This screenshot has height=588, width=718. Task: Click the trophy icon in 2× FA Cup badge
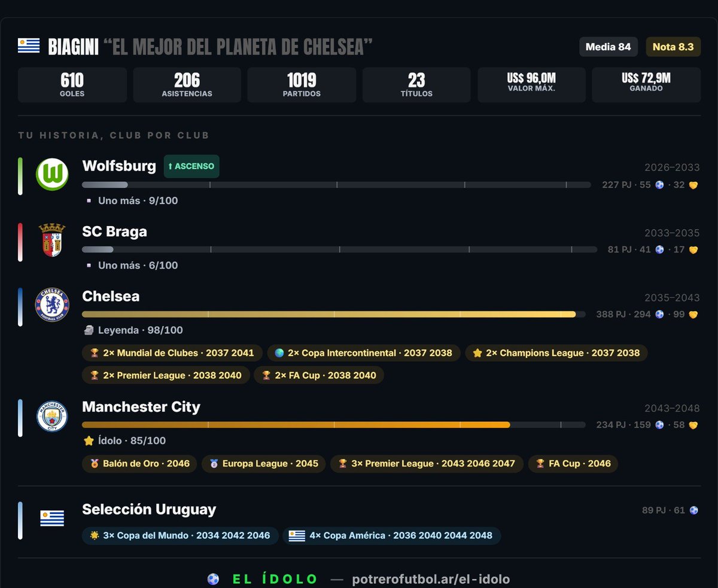(266, 375)
